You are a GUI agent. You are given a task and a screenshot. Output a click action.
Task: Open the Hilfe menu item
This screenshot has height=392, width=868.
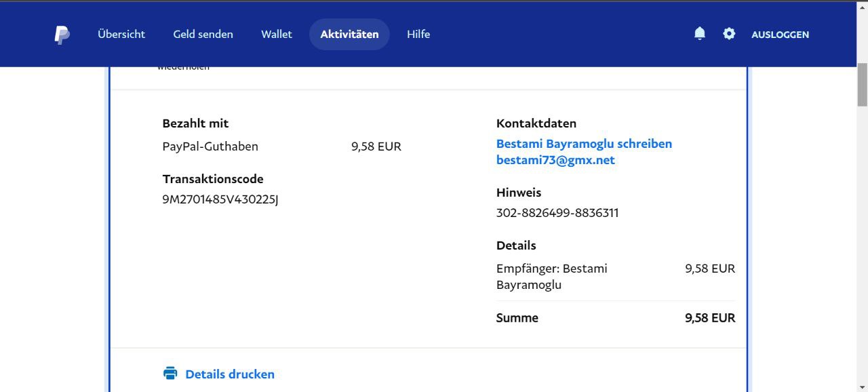click(418, 35)
